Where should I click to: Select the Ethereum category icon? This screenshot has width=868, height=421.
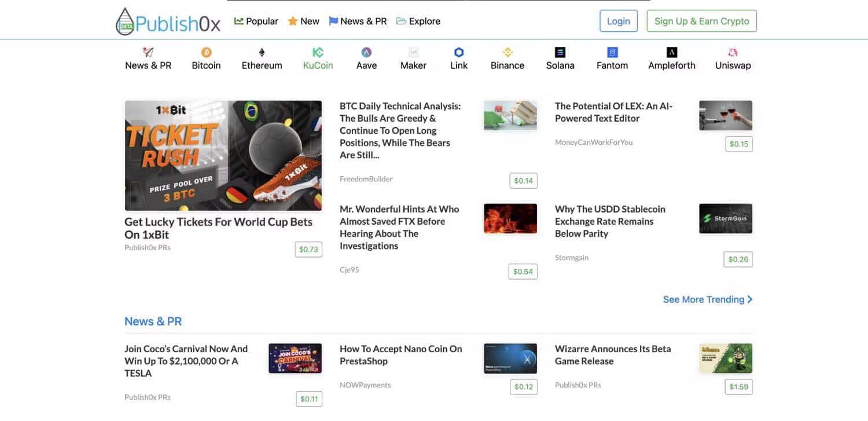tap(262, 53)
